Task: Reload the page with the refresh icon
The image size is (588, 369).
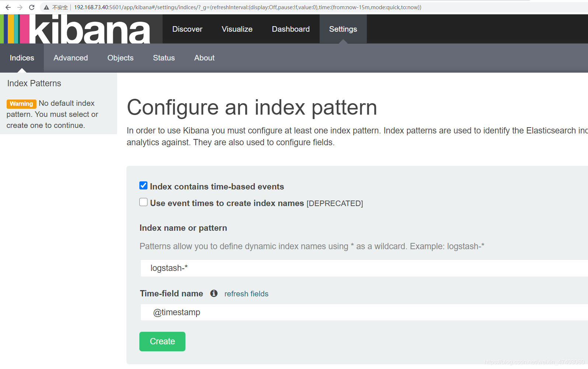Action: pos(32,7)
